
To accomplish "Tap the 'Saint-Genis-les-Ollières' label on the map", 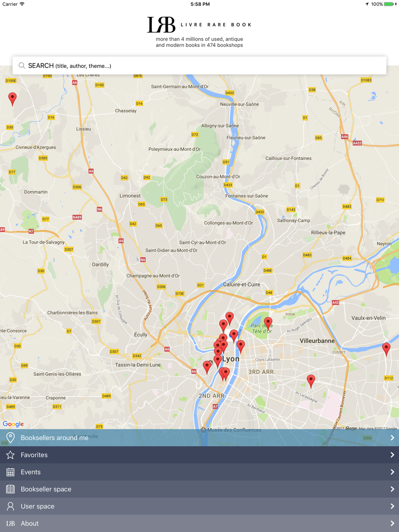I will 57,374.
